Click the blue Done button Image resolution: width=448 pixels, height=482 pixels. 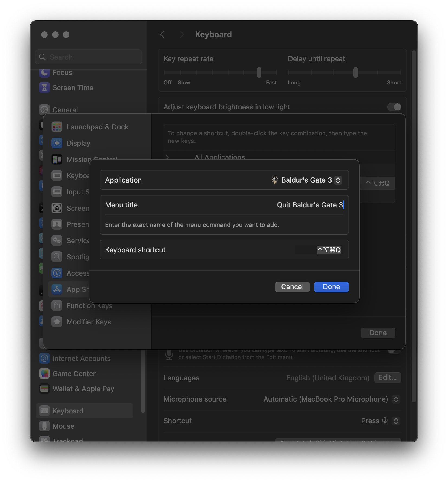[x=332, y=287]
